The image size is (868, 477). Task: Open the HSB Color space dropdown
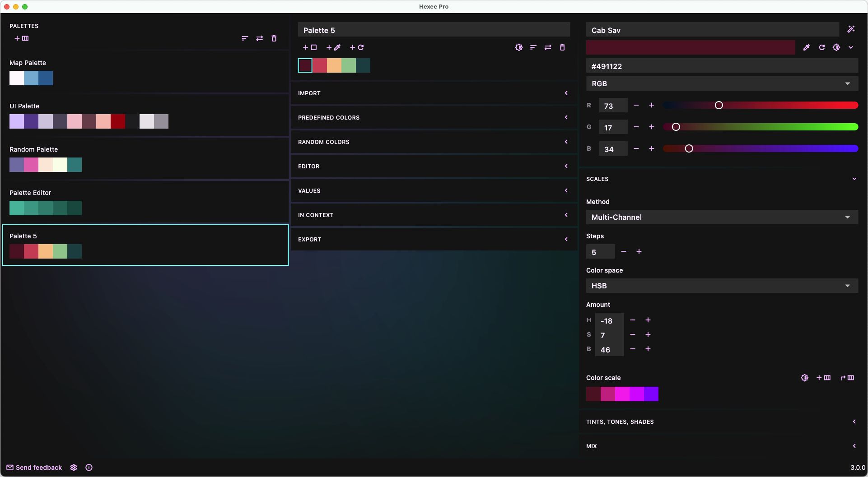click(721, 286)
